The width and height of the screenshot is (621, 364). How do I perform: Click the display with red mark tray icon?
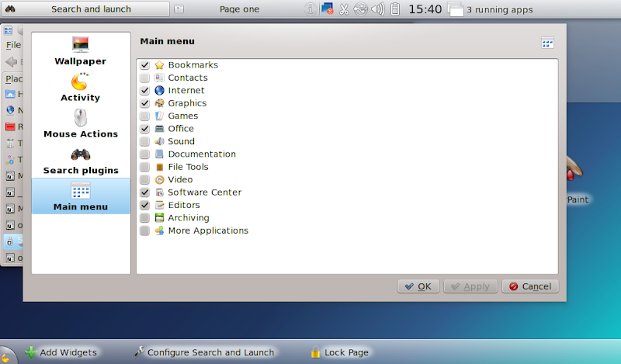point(327,9)
